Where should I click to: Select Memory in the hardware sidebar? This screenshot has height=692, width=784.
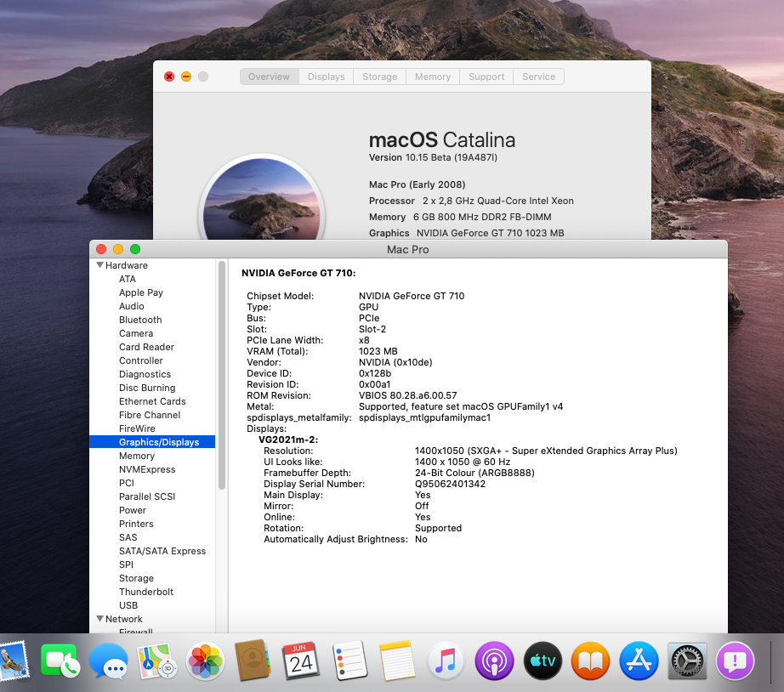coord(137,456)
